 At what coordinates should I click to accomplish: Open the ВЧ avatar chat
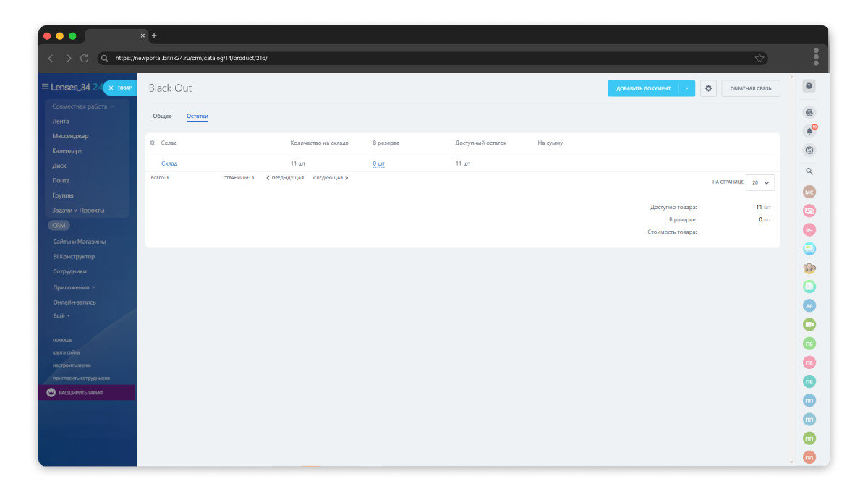coord(809,230)
